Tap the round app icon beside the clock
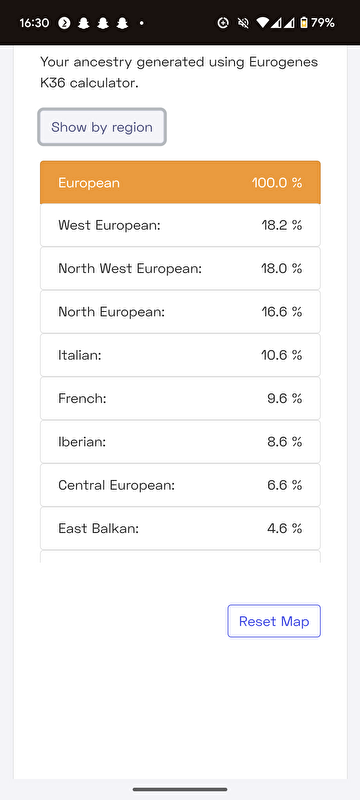The height and width of the screenshot is (800, 360). 64,23
